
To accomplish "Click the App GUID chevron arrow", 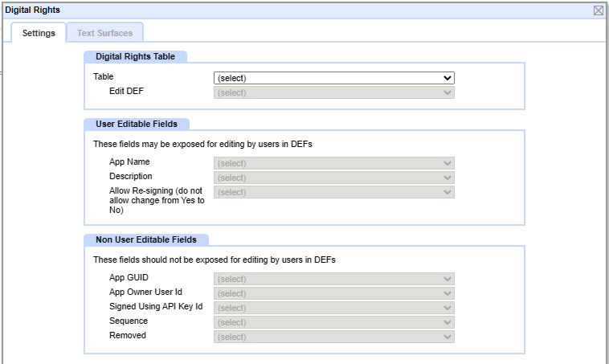I will click(x=447, y=279).
